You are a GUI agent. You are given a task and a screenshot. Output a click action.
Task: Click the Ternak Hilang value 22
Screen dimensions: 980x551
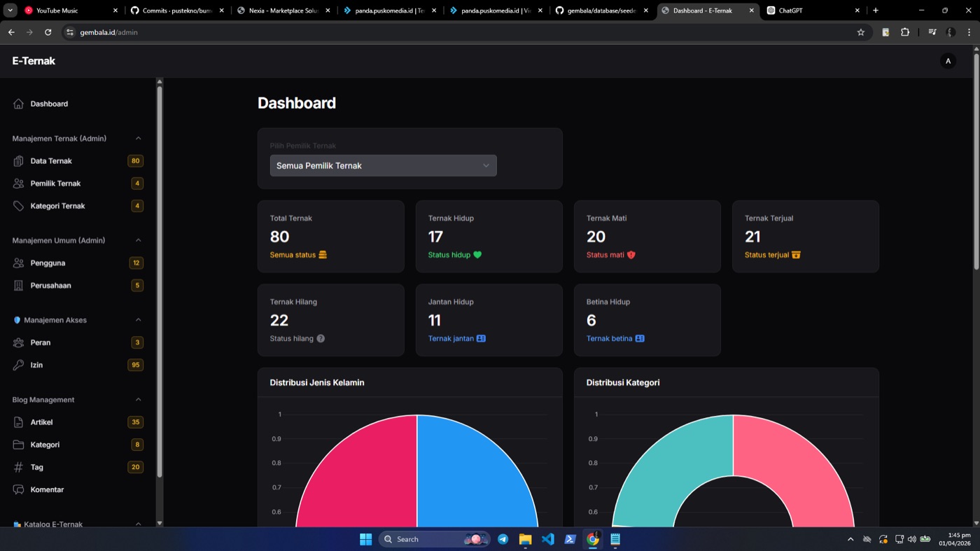pos(279,320)
